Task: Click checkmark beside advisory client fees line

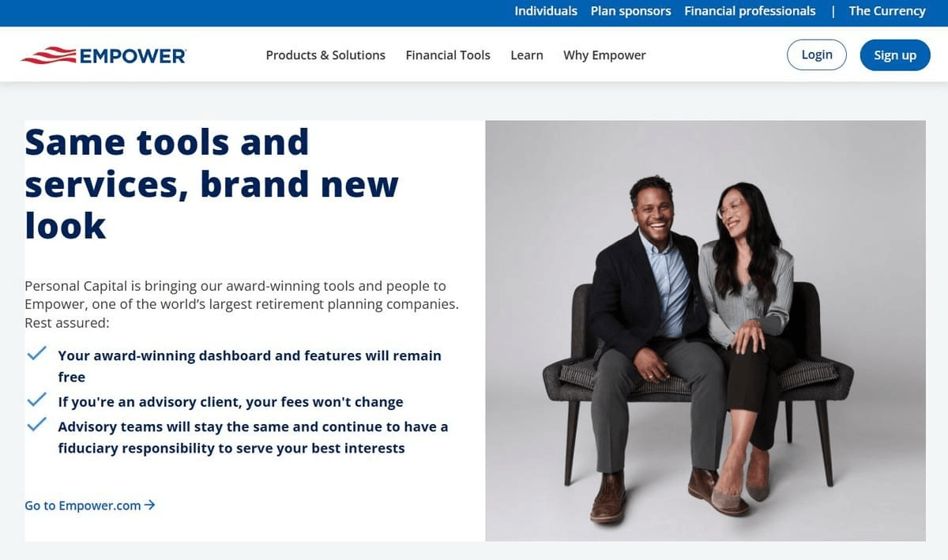Action: [36, 400]
